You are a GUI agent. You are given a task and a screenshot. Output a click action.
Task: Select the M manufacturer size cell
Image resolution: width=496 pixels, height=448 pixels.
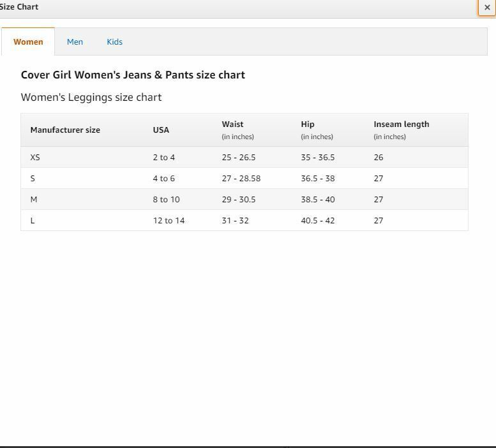(x=34, y=200)
